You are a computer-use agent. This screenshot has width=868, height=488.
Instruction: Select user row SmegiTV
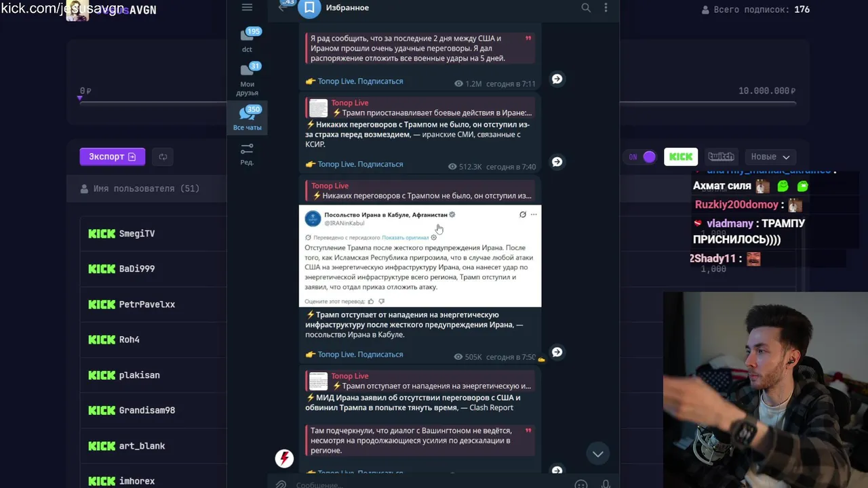153,233
